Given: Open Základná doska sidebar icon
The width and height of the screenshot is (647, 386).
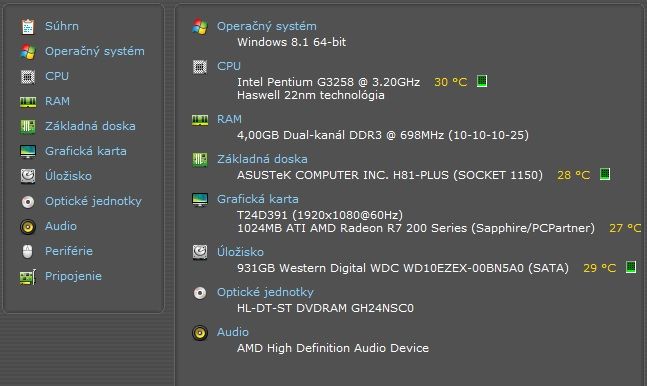Looking at the screenshot, I should pos(28,126).
